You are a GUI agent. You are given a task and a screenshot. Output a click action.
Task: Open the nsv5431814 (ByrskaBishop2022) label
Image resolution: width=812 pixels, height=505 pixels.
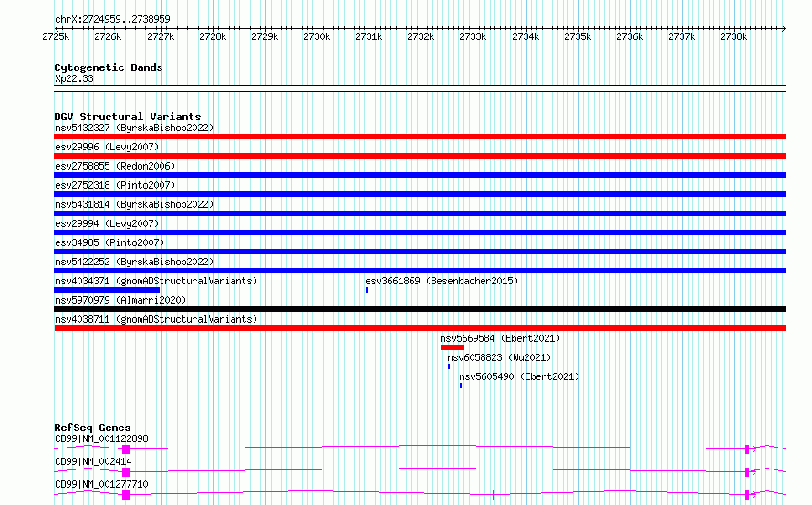134,204
